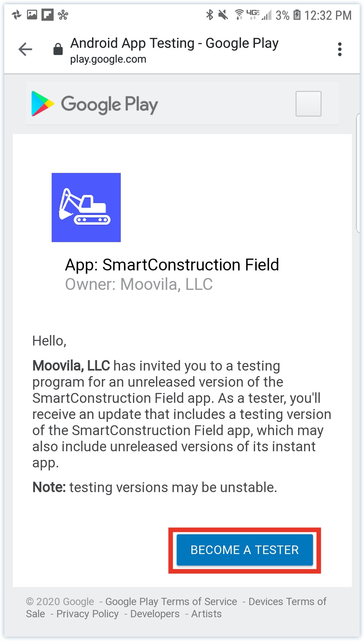Tap the Wi-Fi status icon
This screenshot has height=641, width=364.
[239, 15]
